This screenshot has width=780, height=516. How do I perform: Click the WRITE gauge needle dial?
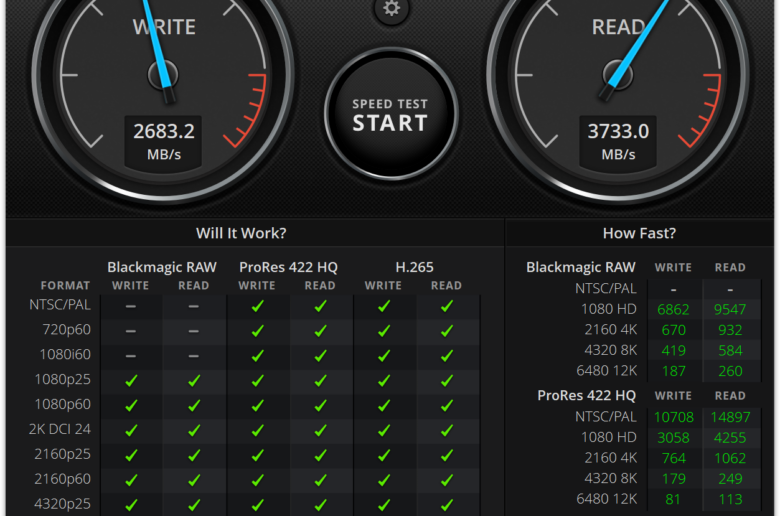tap(163, 75)
